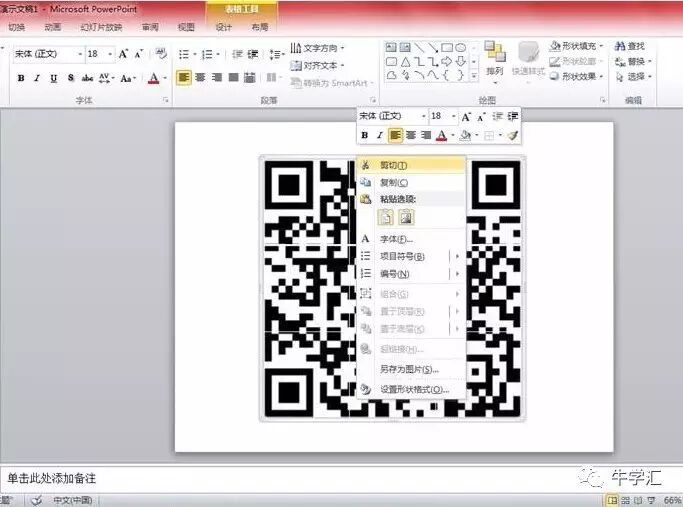683x507 pixels.
Task: Open the 审阅 (Review) ribbon tab
Action: pyautogui.click(x=150, y=27)
